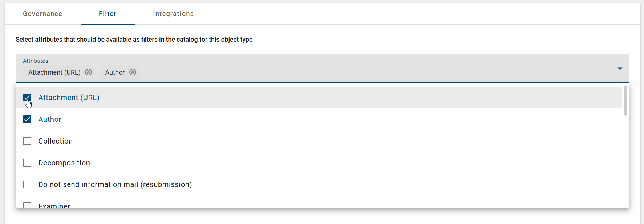Select the Decomposition list entry

64,163
